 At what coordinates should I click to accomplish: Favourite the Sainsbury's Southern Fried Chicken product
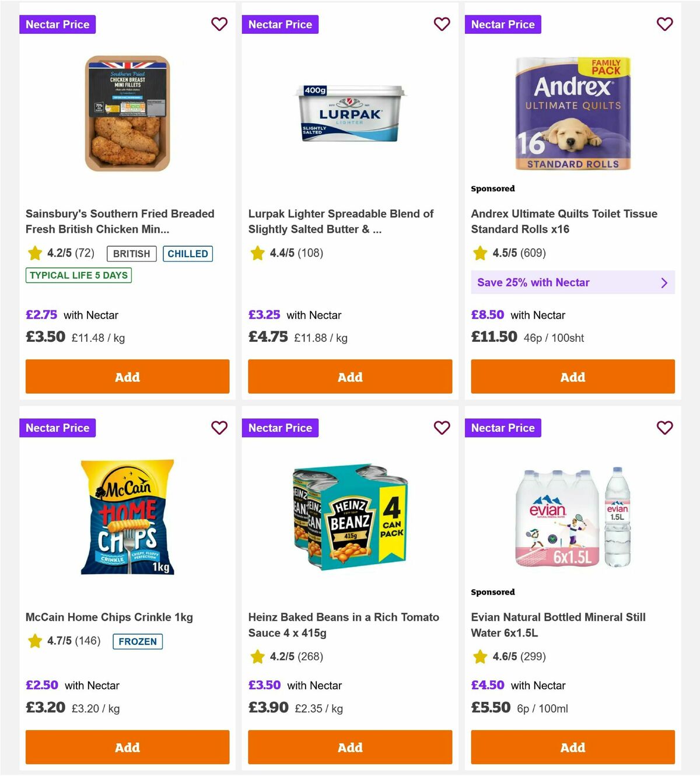219,25
